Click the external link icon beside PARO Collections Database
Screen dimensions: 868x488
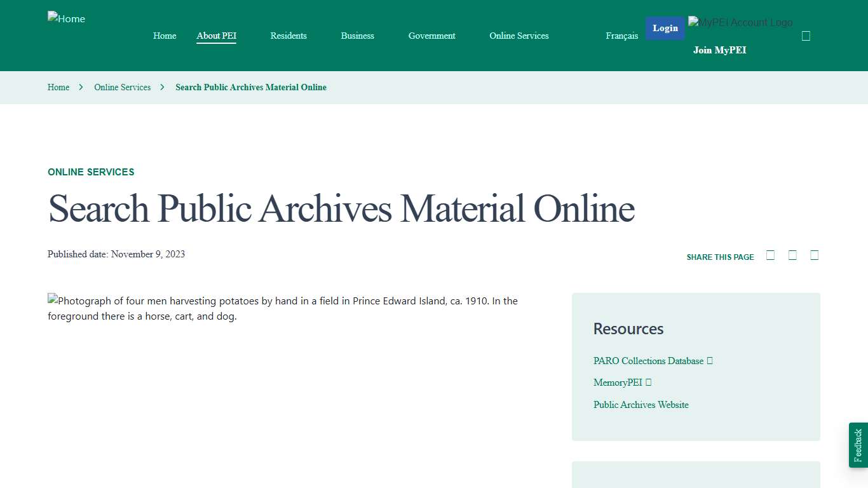point(710,360)
